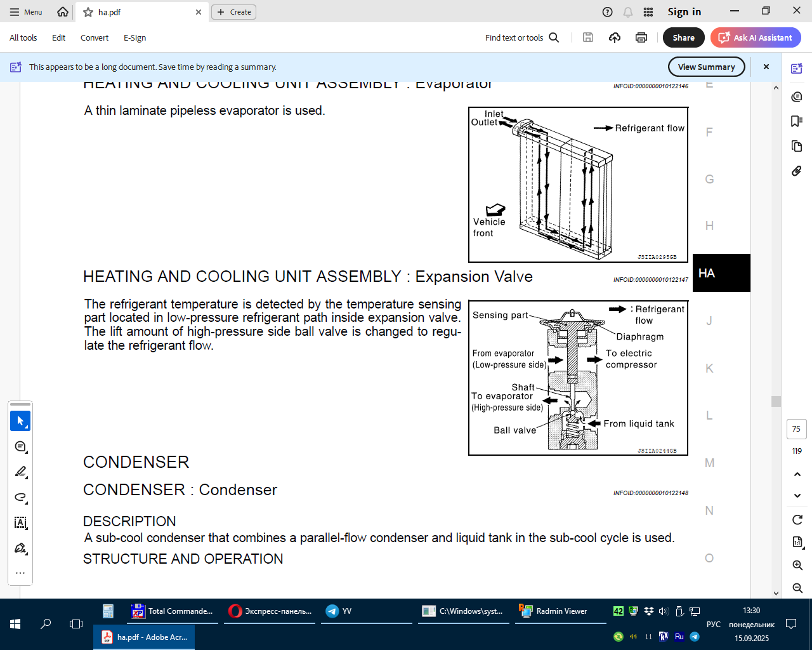This screenshot has height=650, width=812.
Task: Click the print file icon
Action: 641,37
